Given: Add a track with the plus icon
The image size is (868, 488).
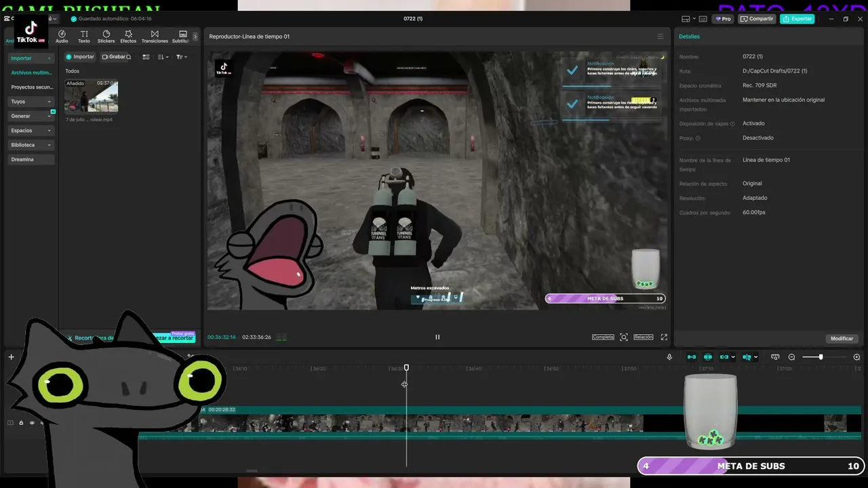Looking at the screenshot, I should (x=11, y=357).
